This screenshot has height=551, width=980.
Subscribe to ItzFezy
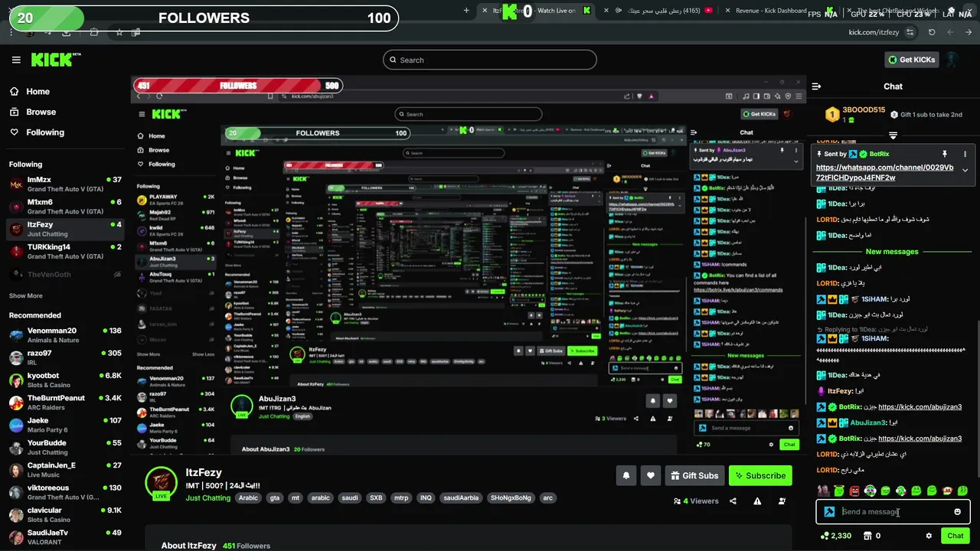coord(760,475)
